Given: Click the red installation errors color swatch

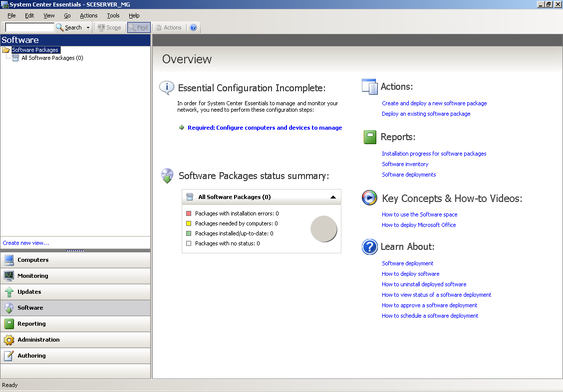Looking at the screenshot, I should [x=189, y=213].
